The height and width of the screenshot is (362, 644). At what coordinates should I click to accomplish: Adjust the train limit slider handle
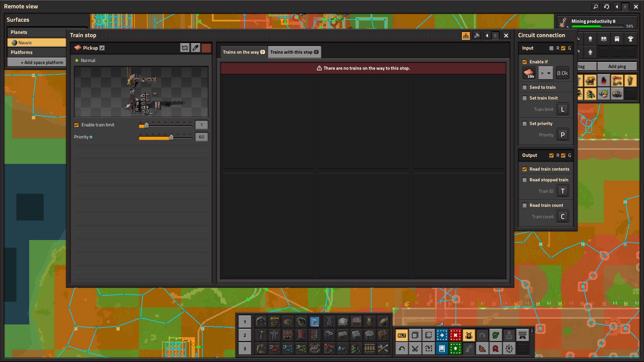click(x=146, y=125)
